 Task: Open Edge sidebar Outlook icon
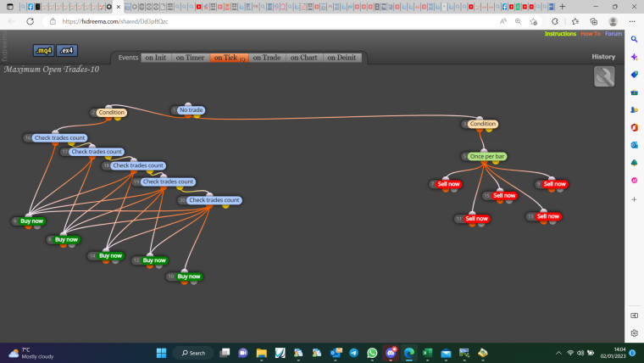[634, 145]
